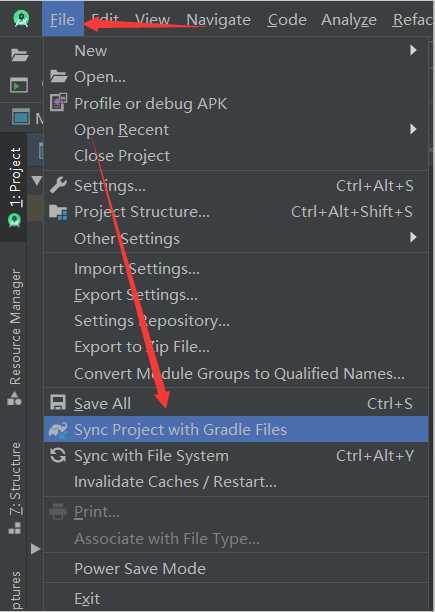Expand the Open Recent submenu arrow
The width and height of the screenshot is (435, 612).
tap(413, 129)
